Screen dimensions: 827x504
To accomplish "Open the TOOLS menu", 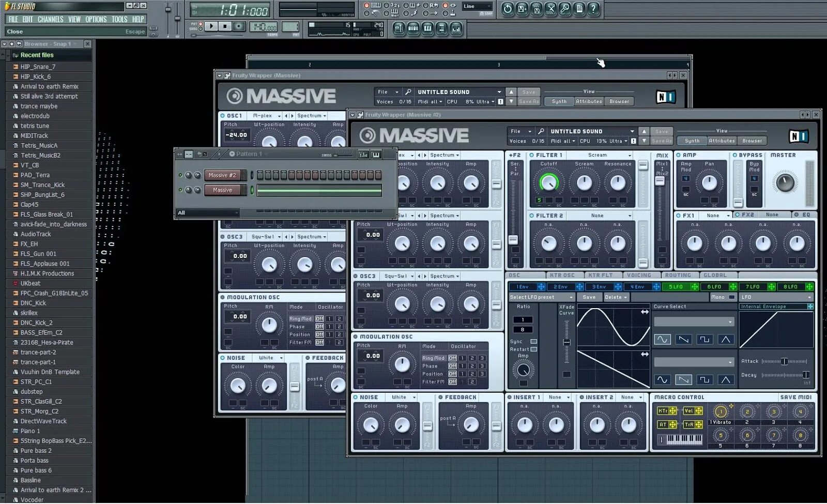I will (119, 19).
